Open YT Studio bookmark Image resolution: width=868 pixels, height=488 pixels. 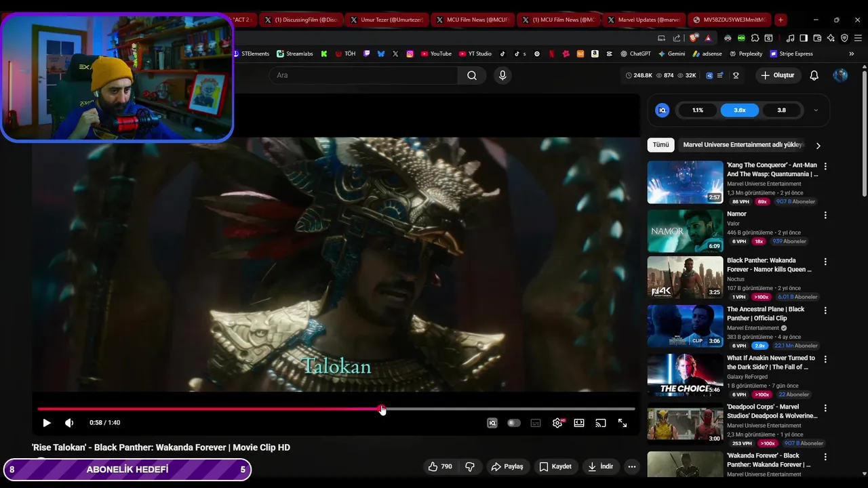pyautogui.click(x=475, y=54)
